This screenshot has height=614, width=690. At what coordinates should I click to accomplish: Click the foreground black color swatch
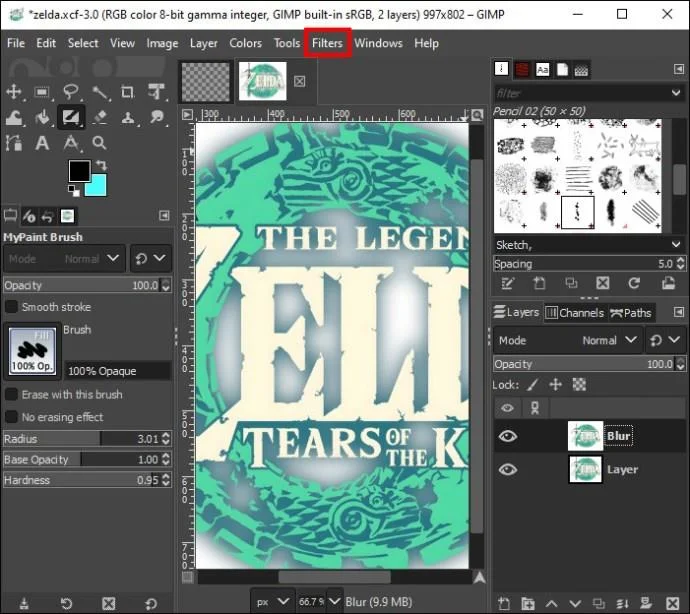click(79, 170)
